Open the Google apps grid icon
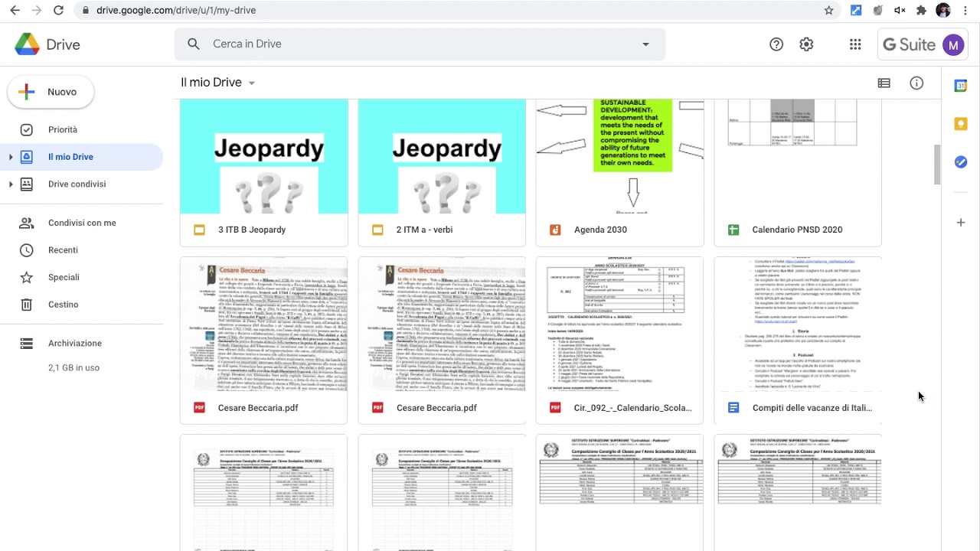This screenshot has height=551, width=980. coord(855,44)
